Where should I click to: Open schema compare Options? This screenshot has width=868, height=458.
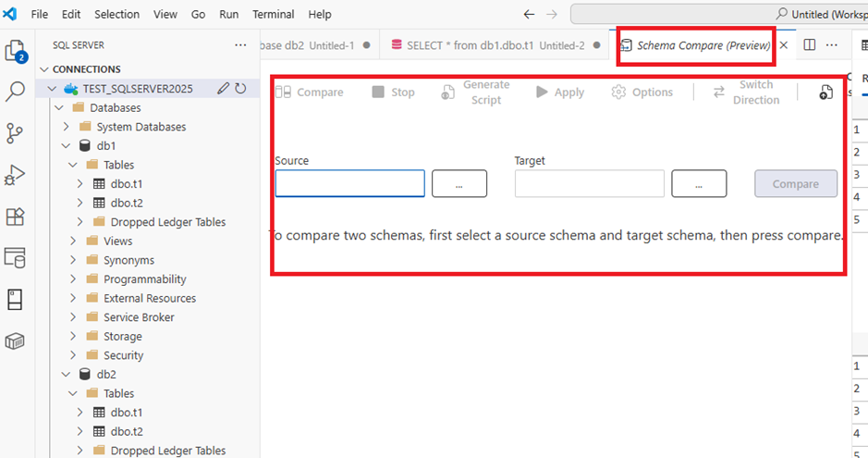pyautogui.click(x=642, y=92)
